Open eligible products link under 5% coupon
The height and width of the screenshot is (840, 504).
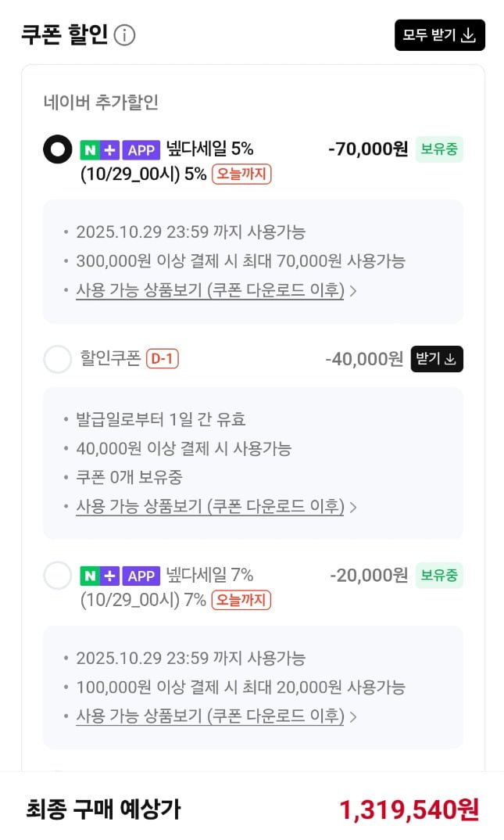[210, 290]
